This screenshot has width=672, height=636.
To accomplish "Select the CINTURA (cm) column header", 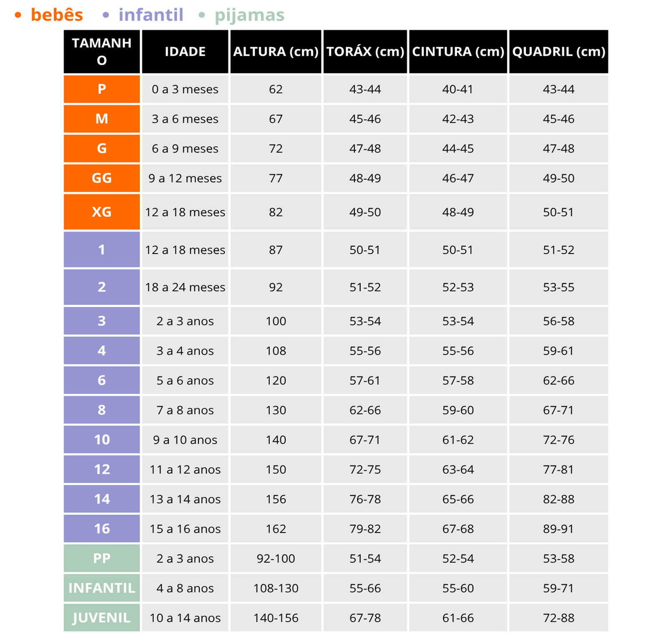I will coord(458,52).
